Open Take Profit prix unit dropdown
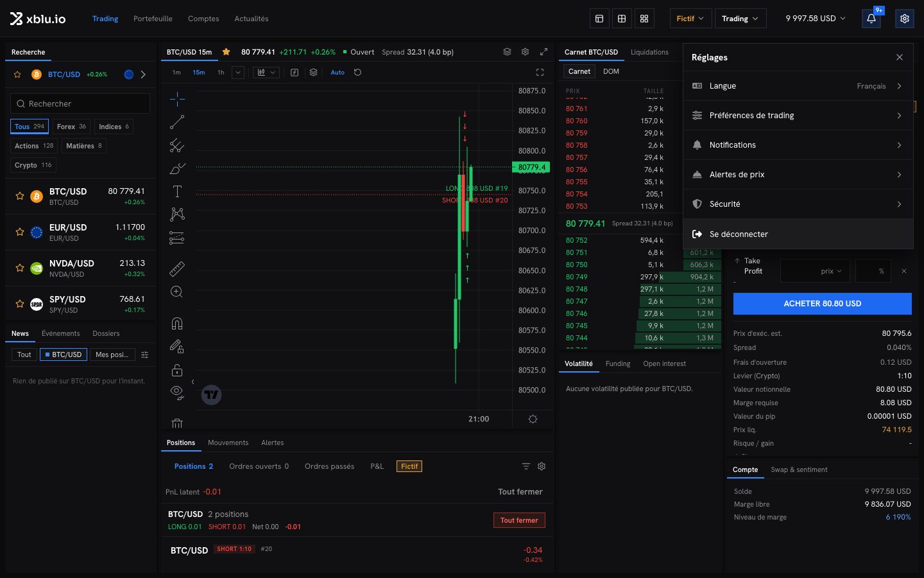 (831, 271)
